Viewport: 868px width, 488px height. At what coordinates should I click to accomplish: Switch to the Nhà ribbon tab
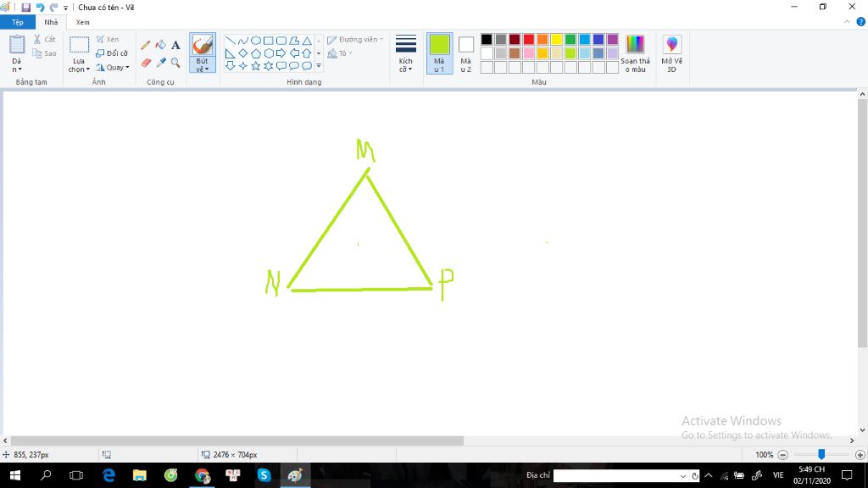pyautogui.click(x=51, y=22)
